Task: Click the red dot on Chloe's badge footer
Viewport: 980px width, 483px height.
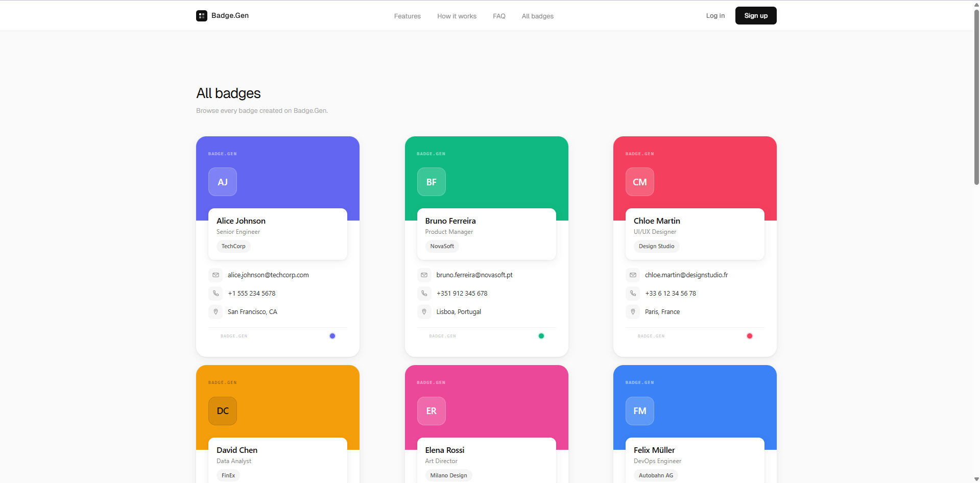Action: [750, 336]
